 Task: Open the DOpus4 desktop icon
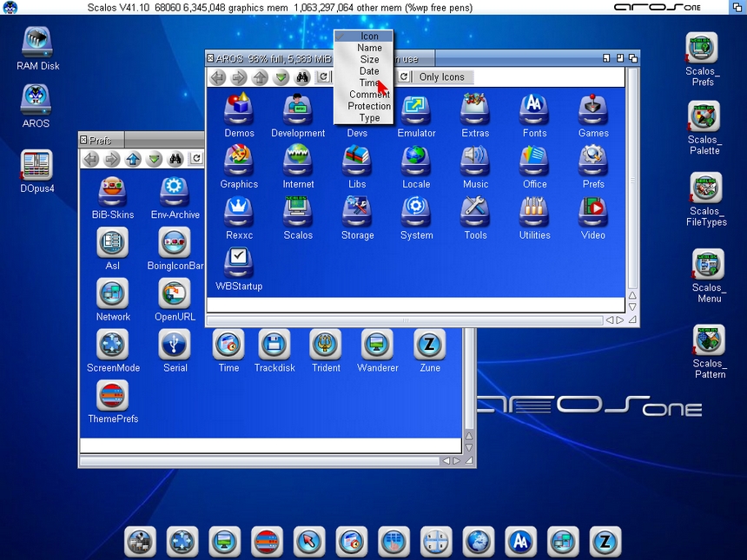click(x=36, y=165)
